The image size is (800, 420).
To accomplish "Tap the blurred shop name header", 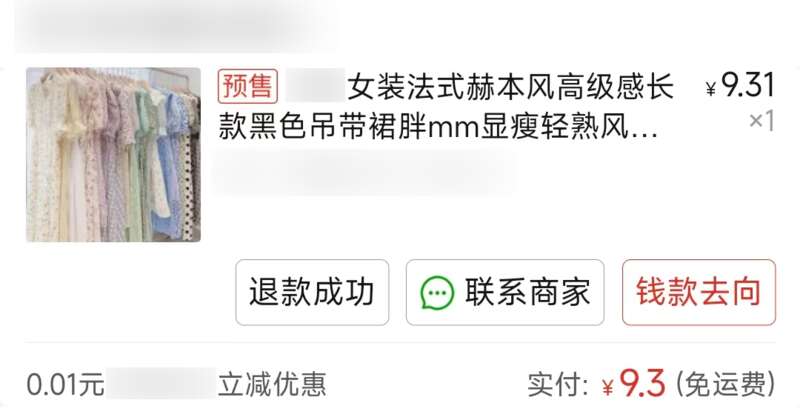I will point(176,24).
